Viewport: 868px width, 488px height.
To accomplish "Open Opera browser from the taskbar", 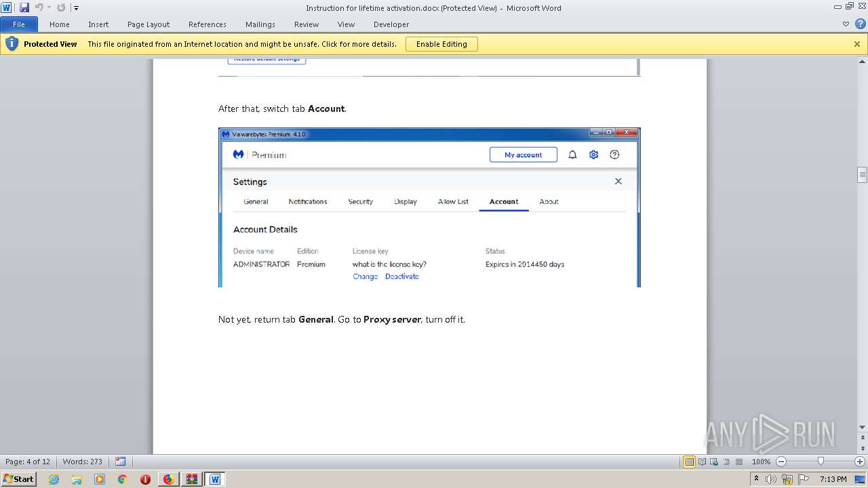I will [145, 479].
